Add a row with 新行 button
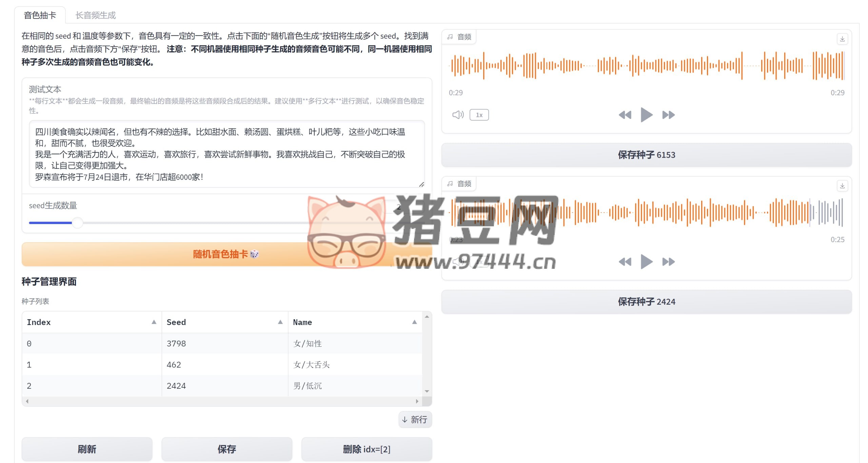 tap(415, 420)
